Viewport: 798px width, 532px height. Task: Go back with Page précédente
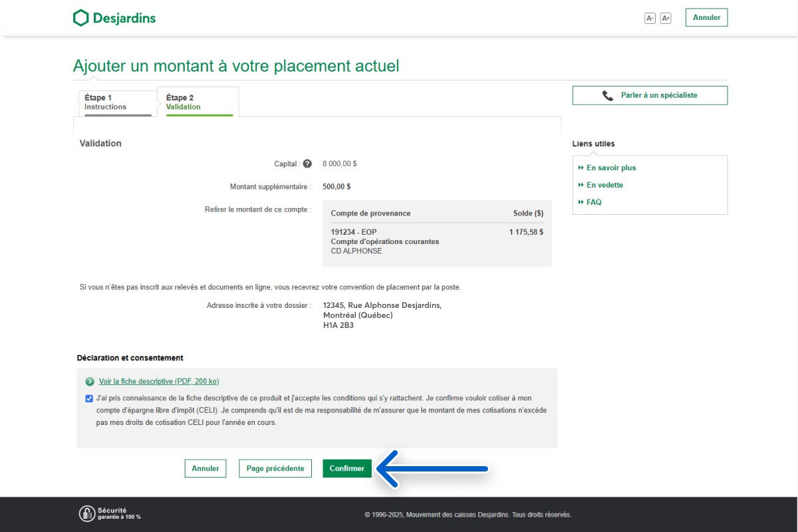click(275, 468)
